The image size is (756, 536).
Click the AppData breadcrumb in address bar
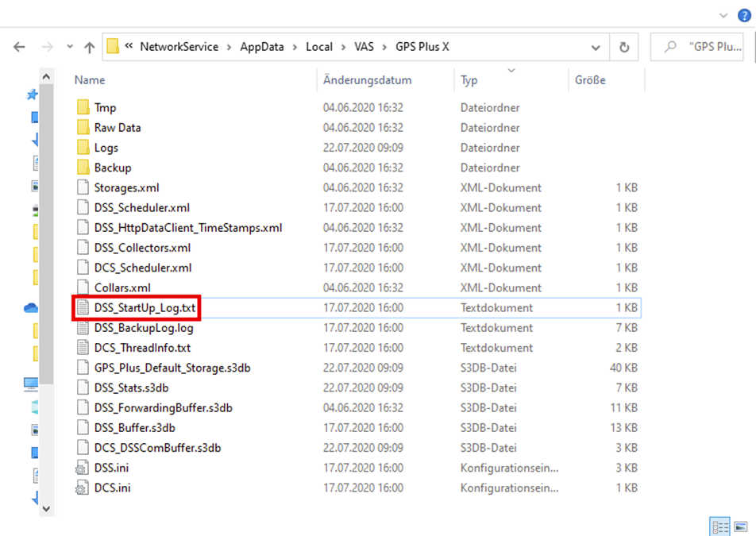click(x=261, y=47)
